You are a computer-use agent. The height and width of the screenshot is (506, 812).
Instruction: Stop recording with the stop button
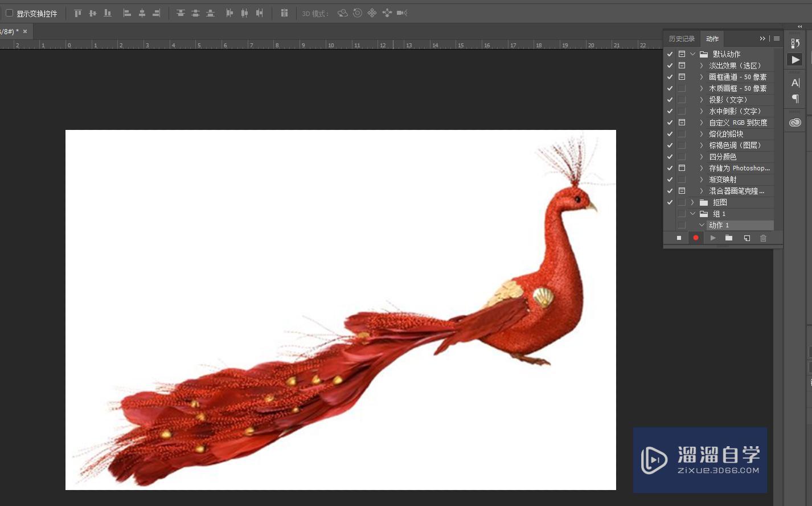(679, 238)
